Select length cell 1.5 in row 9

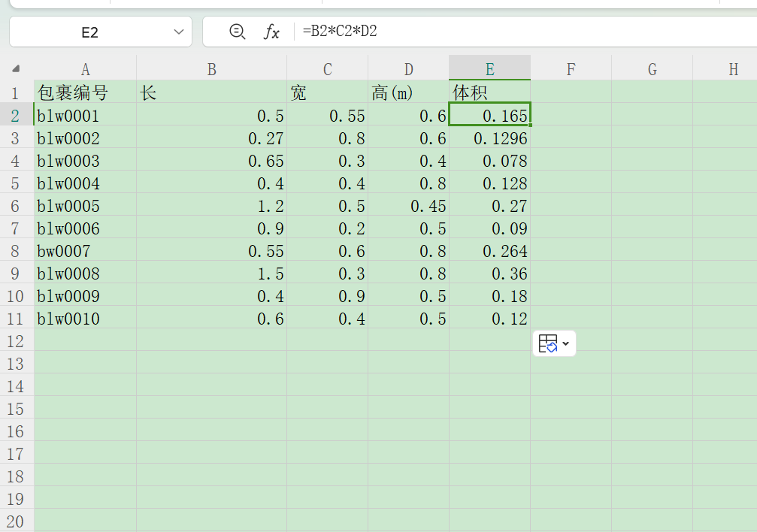[x=211, y=272]
